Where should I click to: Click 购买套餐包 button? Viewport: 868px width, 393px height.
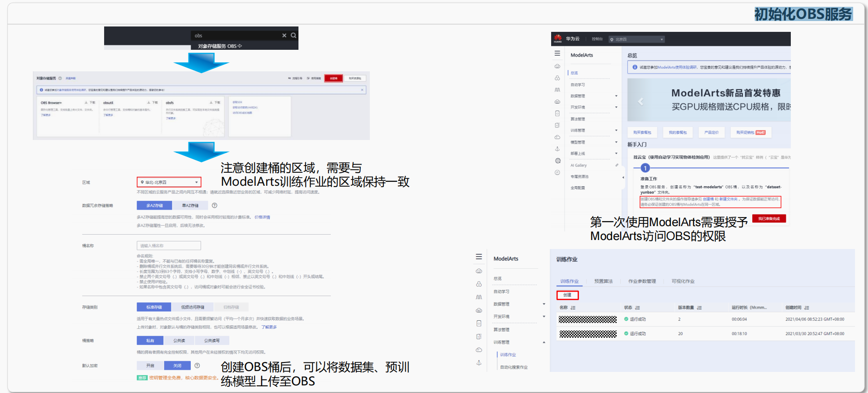(642, 132)
